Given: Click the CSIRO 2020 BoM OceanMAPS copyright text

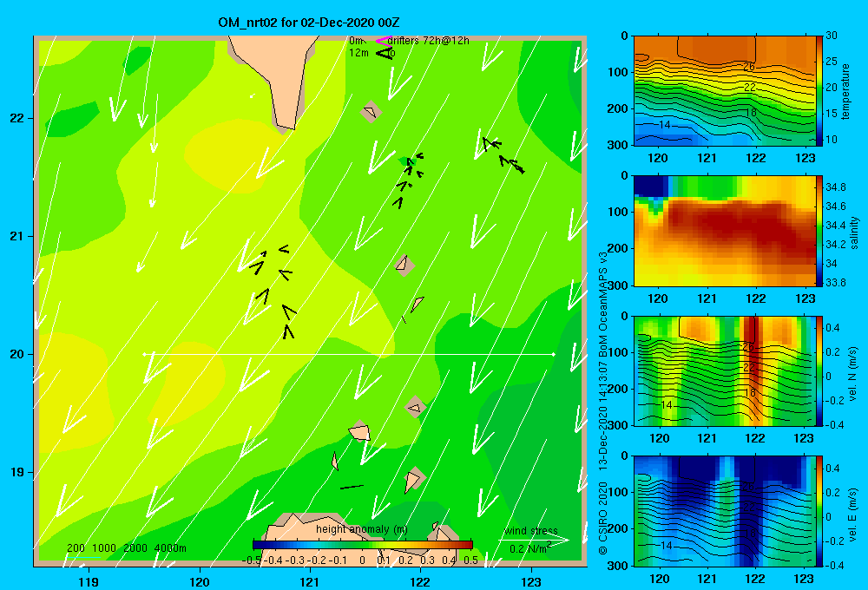Looking at the screenshot, I should coord(603,403).
